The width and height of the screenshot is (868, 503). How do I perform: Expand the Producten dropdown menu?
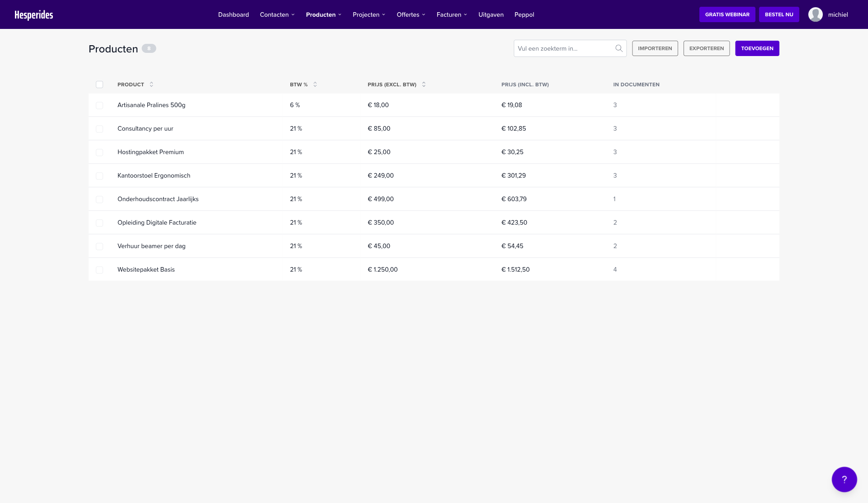tap(324, 14)
